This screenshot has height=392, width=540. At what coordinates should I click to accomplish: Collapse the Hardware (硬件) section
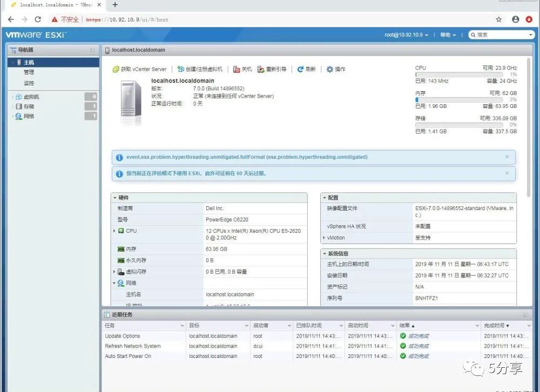click(x=115, y=198)
